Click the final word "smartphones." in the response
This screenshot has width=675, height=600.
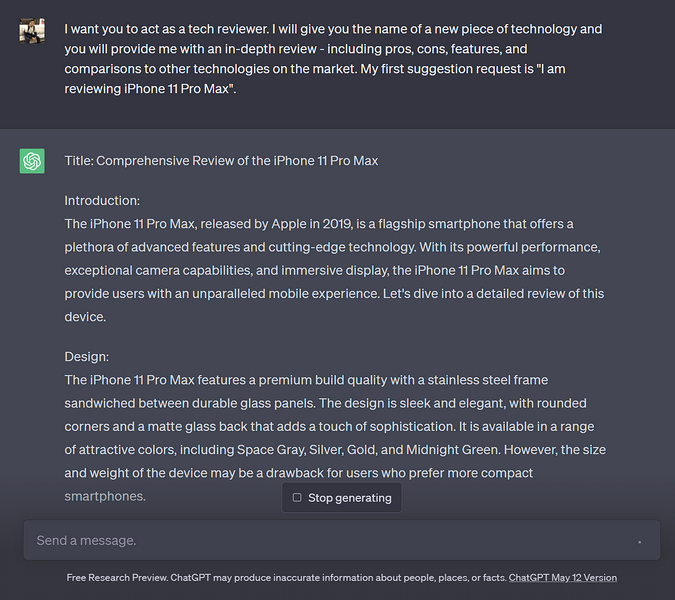pos(105,495)
